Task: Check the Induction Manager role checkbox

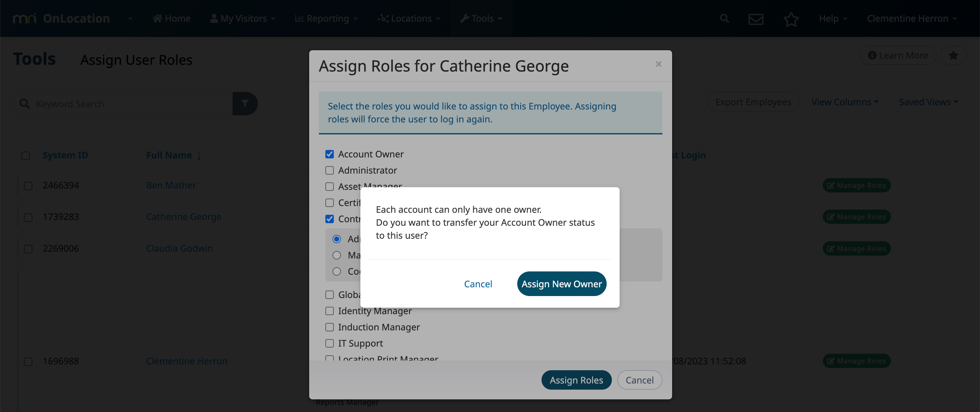Action: point(330,327)
